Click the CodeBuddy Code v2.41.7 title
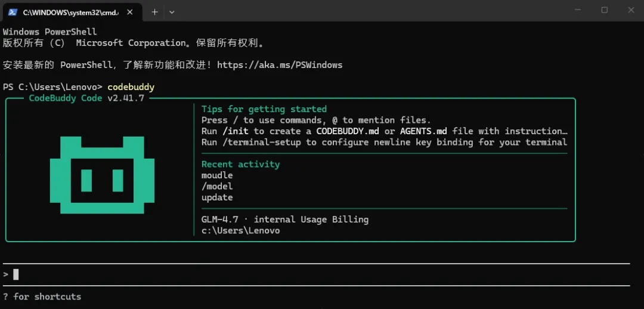Viewport: 644px width, 309px height. tap(86, 98)
